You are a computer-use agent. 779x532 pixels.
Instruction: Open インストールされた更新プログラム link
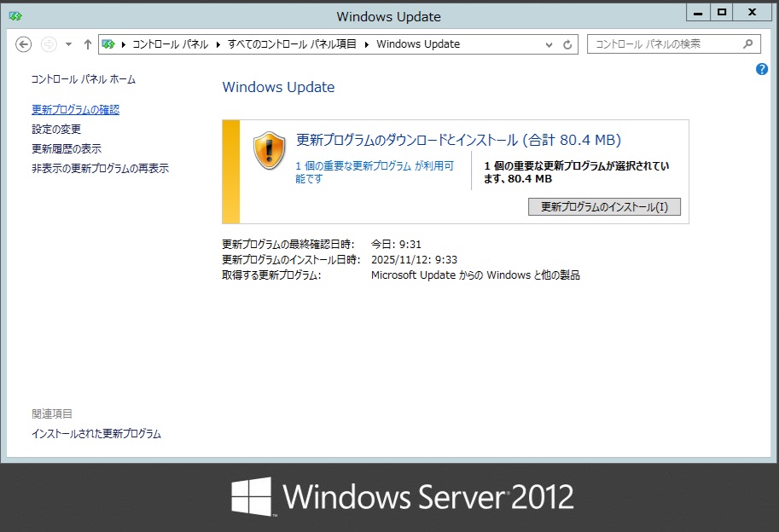pos(96,434)
